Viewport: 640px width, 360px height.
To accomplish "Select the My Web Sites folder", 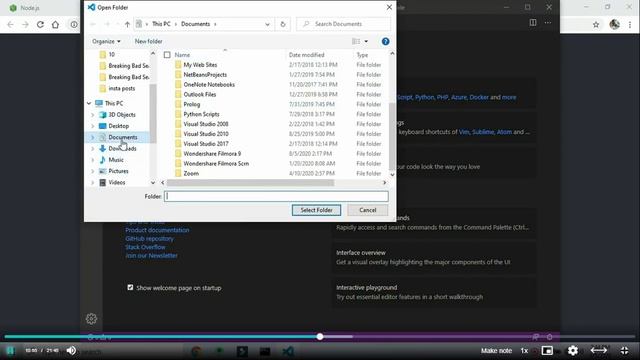I will coord(200,64).
